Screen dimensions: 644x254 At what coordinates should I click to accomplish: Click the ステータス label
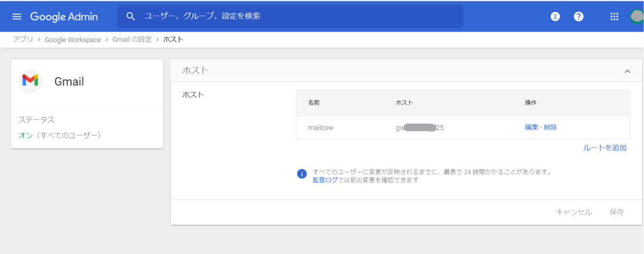point(36,119)
